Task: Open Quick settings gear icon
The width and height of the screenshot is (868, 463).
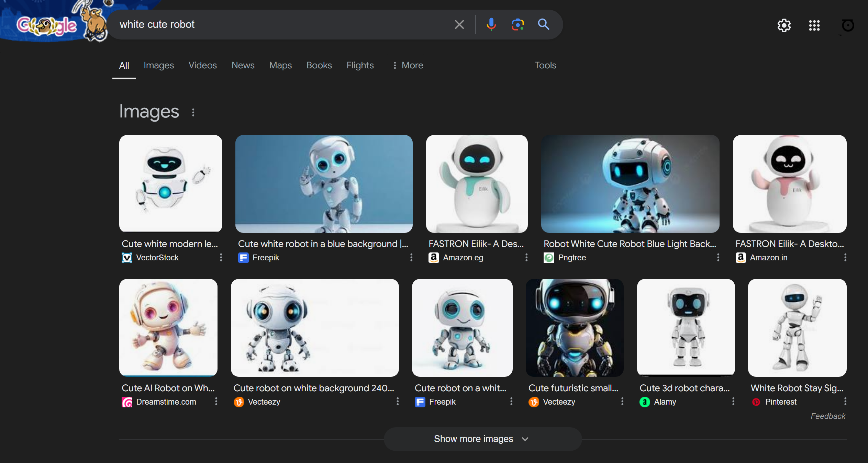Action: pyautogui.click(x=784, y=25)
